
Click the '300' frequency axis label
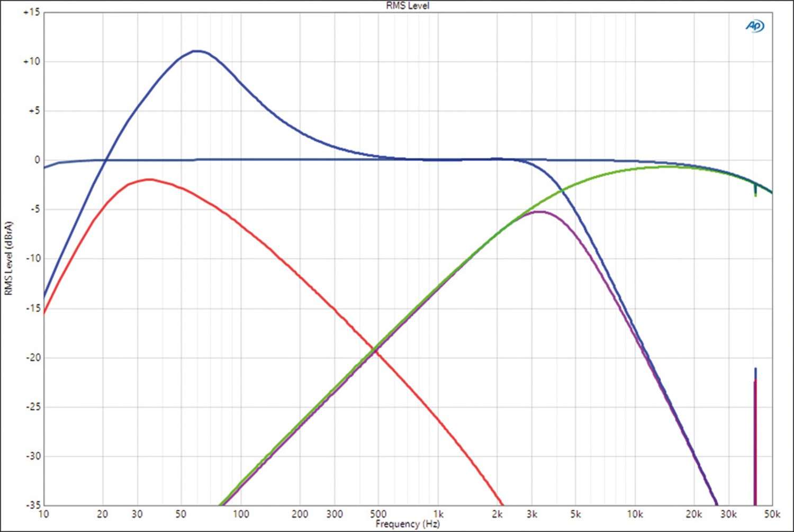pyautogui.click(x=335, y=514)
